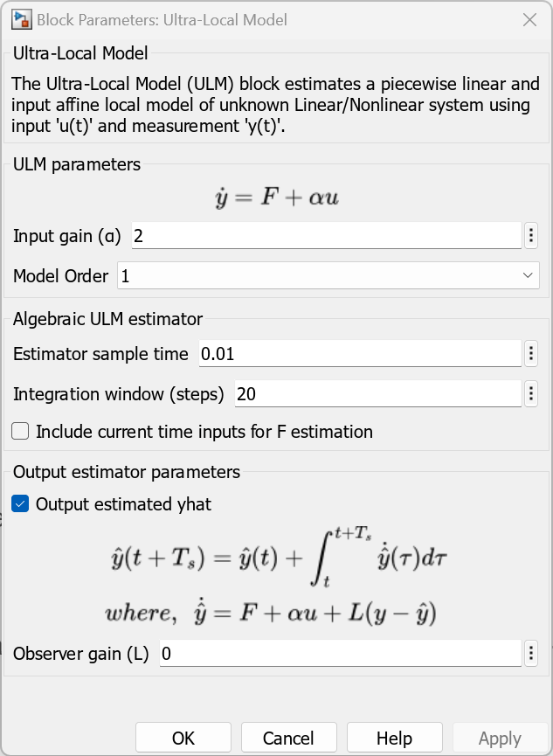Open the ellipsis menu beside Estimator sample time
Image resolution: width=553 pixels, height=756 pixels.
(530, 353)
